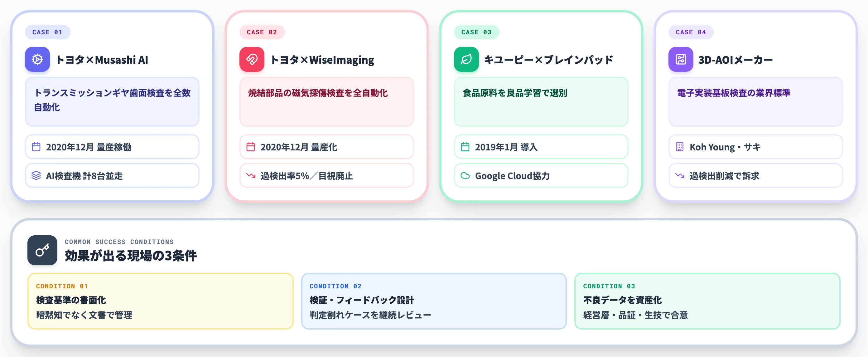Click the 3D-AOIメーカー title
This screenshot has height=357, width=868.
click(x=735, y=60)
